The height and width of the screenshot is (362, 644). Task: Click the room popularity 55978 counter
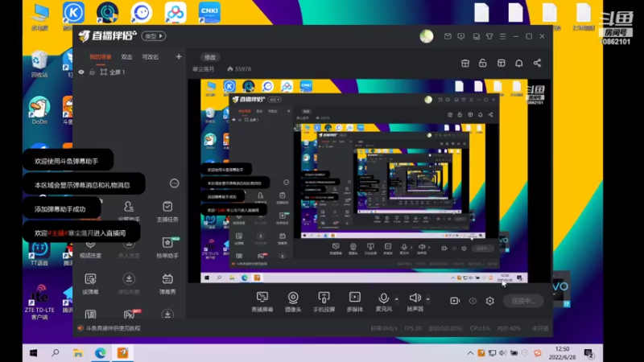click(239, 69)
